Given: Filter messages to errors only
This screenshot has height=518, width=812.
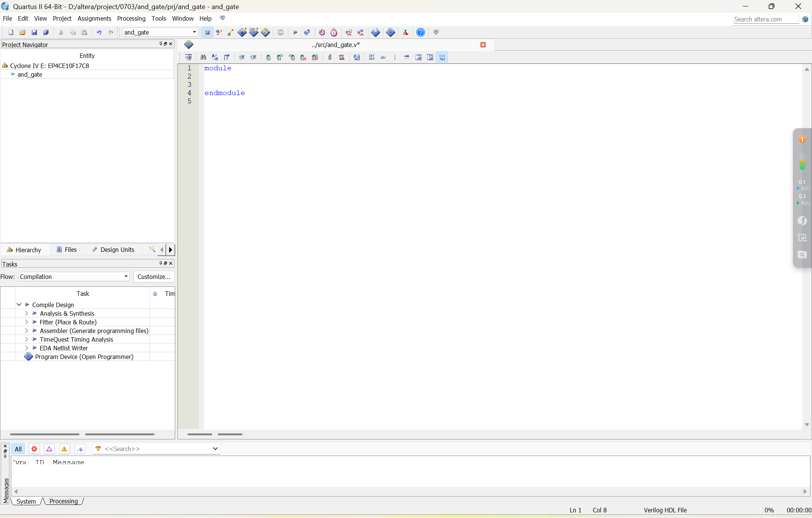Looking at the screenshot, I should tap(34, 449).
